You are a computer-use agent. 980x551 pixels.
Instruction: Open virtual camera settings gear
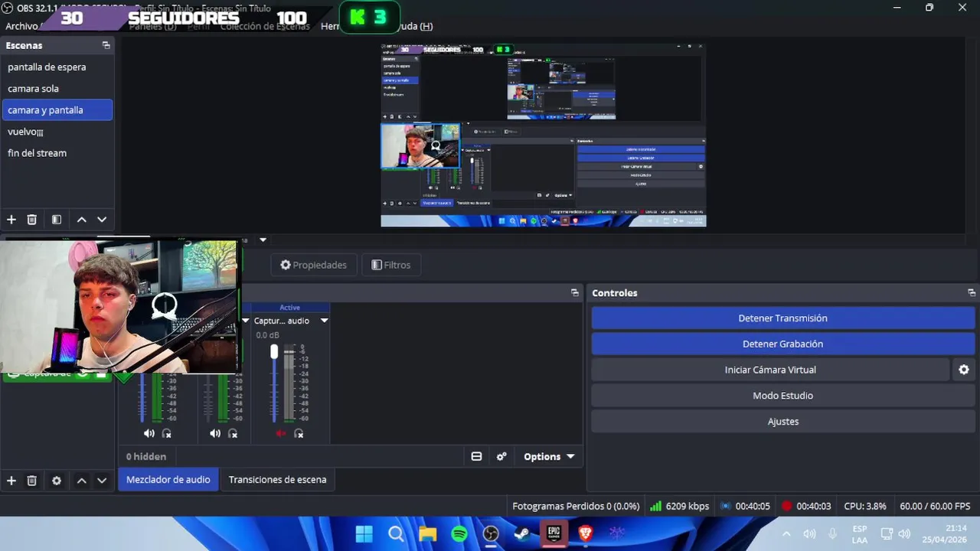coord(964,370)
